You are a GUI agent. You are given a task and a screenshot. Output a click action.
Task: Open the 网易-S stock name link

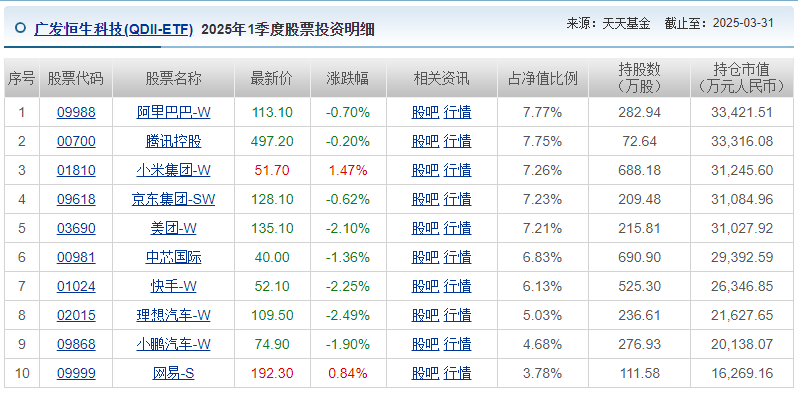(173, 373)
